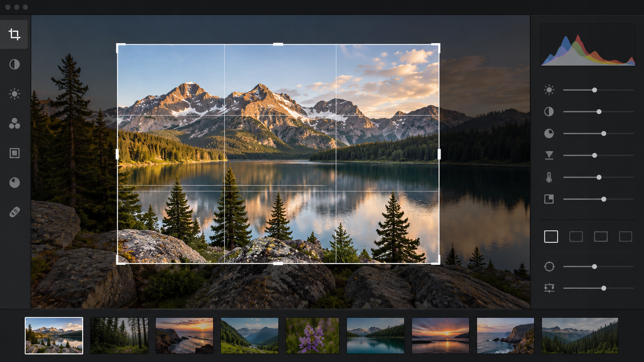This screenshot has height=362, width=644.
Task: Click the top-center crop edge handle
Action: pyautogui.click(x=278, y=44)
